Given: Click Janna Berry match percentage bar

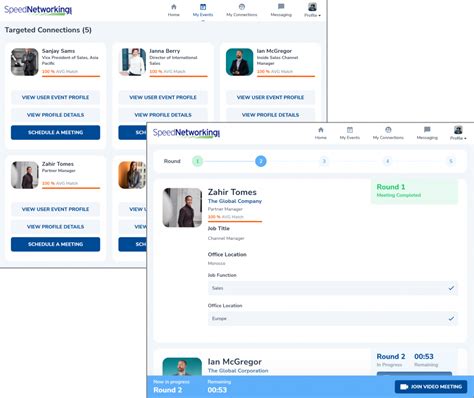Looking at the screenshot, I should [179, 76].
